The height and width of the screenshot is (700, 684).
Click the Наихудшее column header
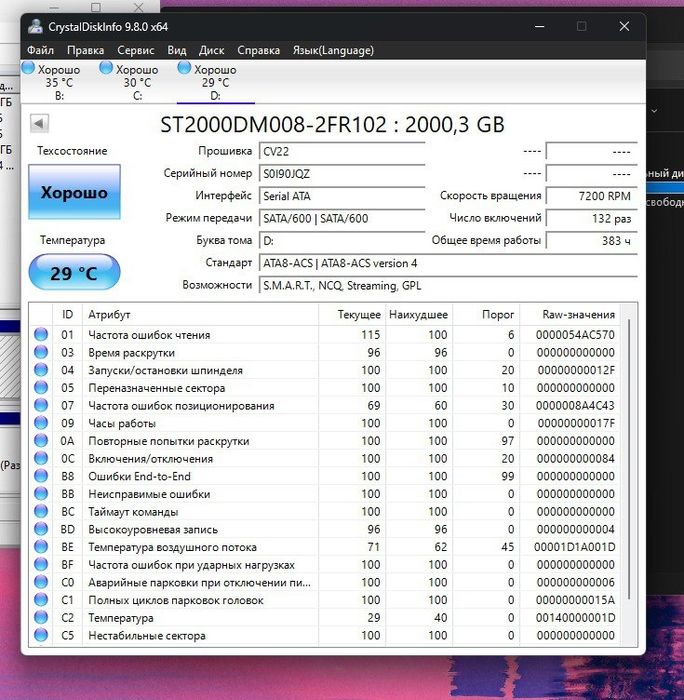click(418, 314)
